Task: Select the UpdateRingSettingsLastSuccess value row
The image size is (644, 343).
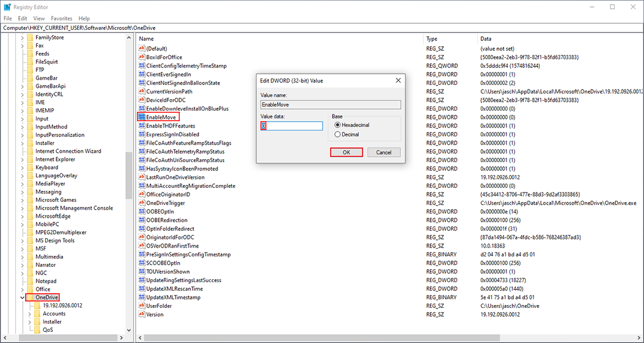Action: (184, 280)
